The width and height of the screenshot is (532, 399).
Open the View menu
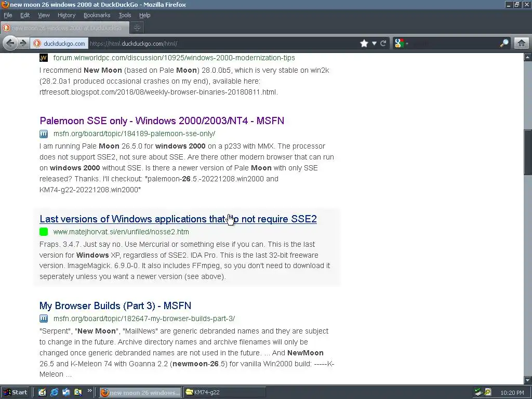coord(44,15)
